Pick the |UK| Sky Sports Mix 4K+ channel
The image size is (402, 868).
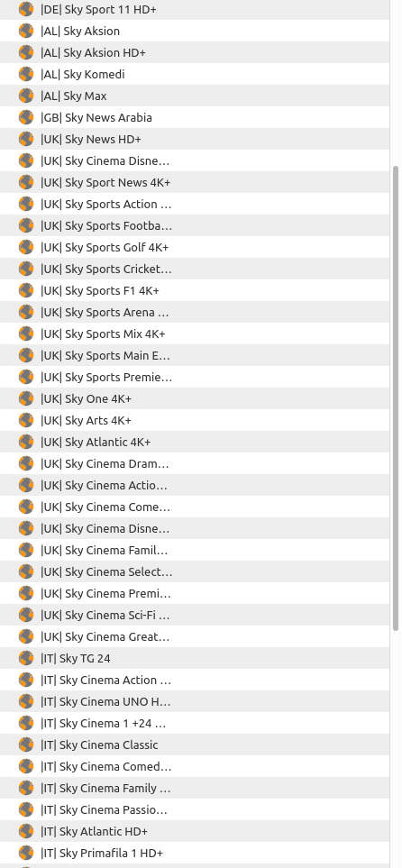195,333
